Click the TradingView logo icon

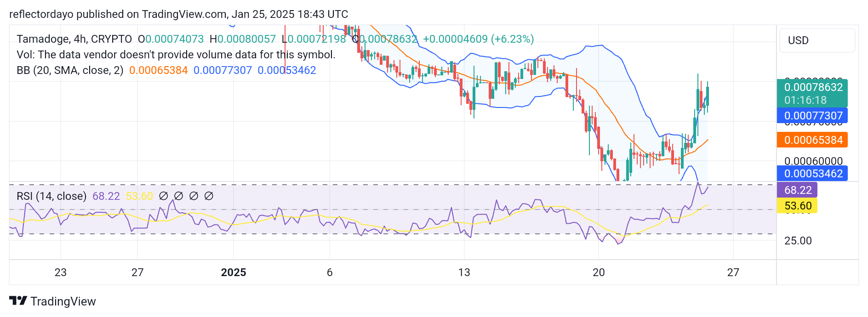pos(18,301)
